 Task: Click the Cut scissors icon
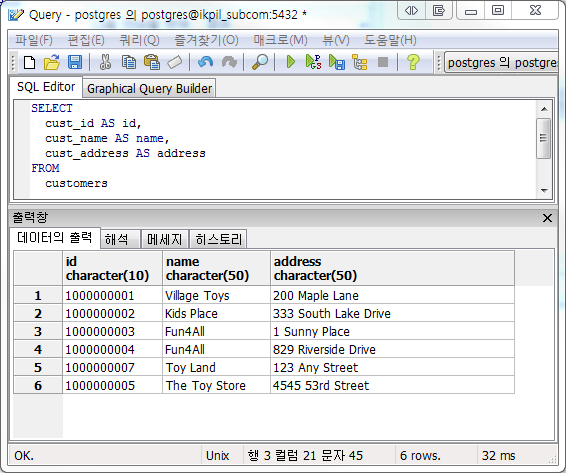(x=105, y=62)
